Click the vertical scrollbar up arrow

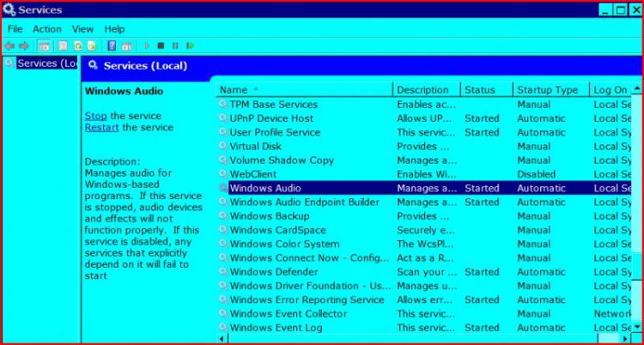pyautogui.click(x=636, y=88)
